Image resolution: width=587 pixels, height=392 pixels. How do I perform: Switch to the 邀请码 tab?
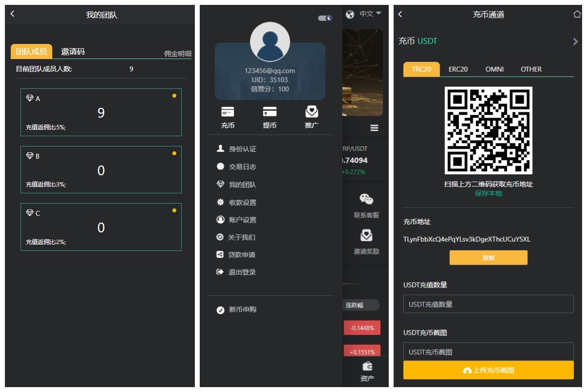point(73,52)
